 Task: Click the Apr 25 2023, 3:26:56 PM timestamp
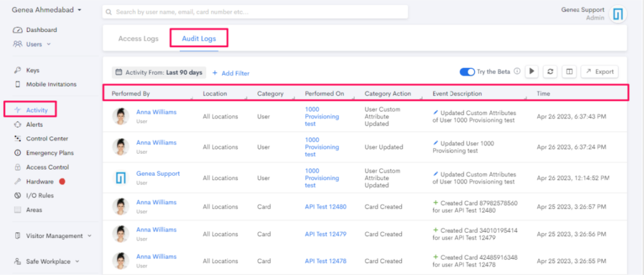point(571,234)
